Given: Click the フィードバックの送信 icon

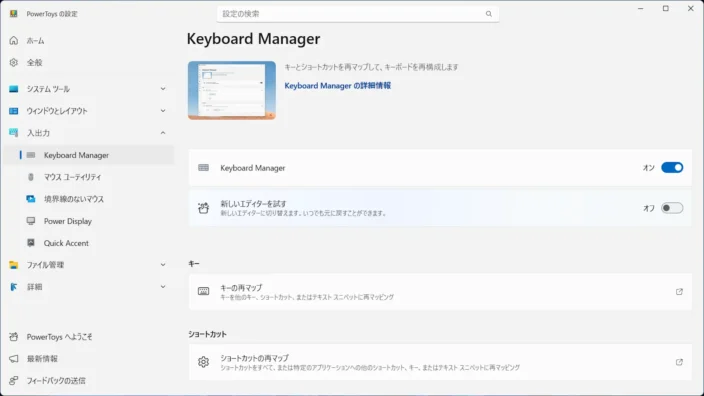Looking at the screenshot, I should coord(13,380).
